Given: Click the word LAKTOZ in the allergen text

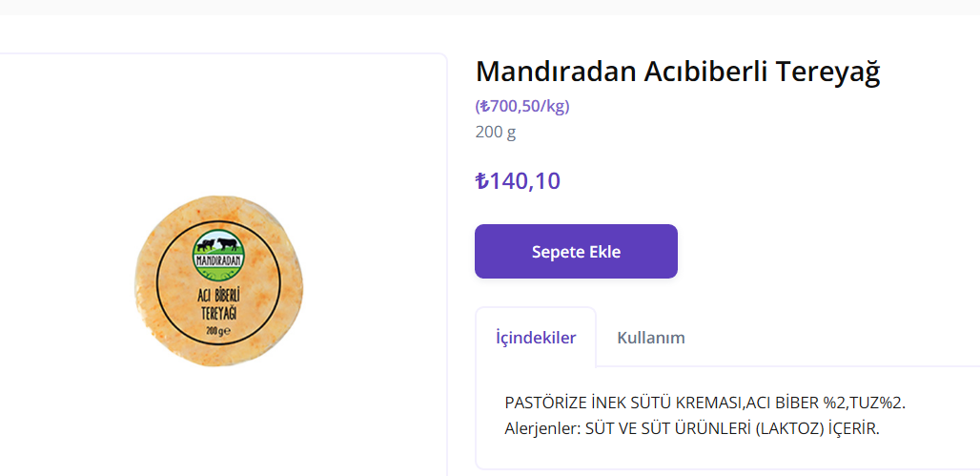Looking at the screenshot, I should tap(788, 429).
